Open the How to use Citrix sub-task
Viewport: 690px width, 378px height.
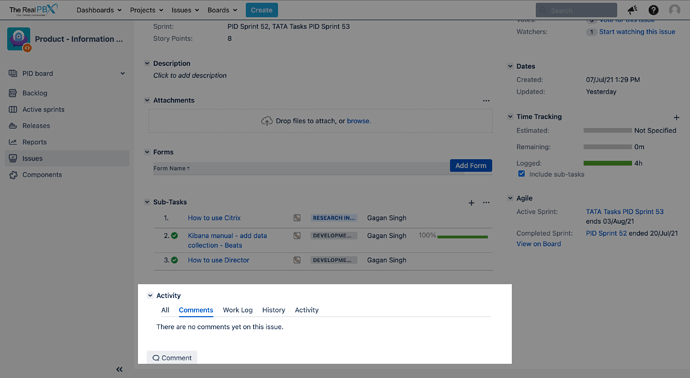(x=214, y=218)
